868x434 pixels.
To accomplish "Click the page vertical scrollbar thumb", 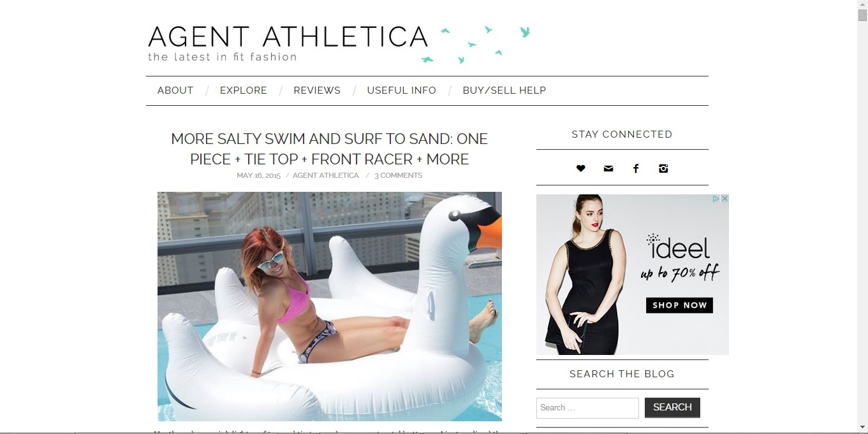I will (862, 15).
